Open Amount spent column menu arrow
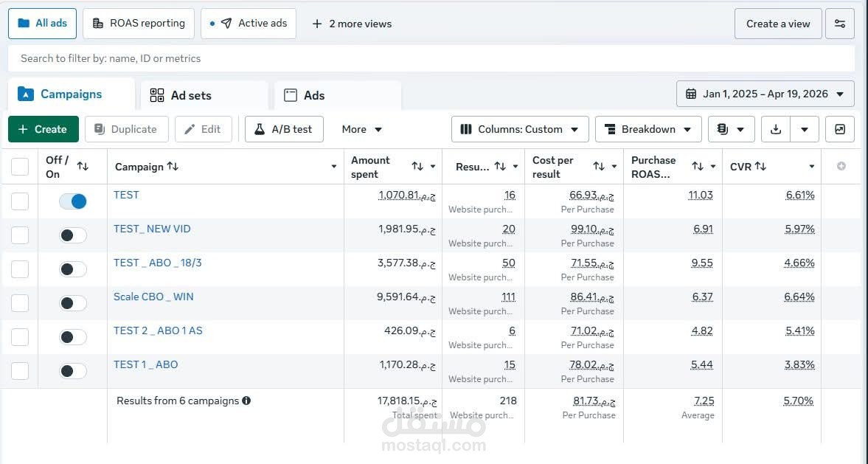Viewport: 868px width, 464px height. 433,167
